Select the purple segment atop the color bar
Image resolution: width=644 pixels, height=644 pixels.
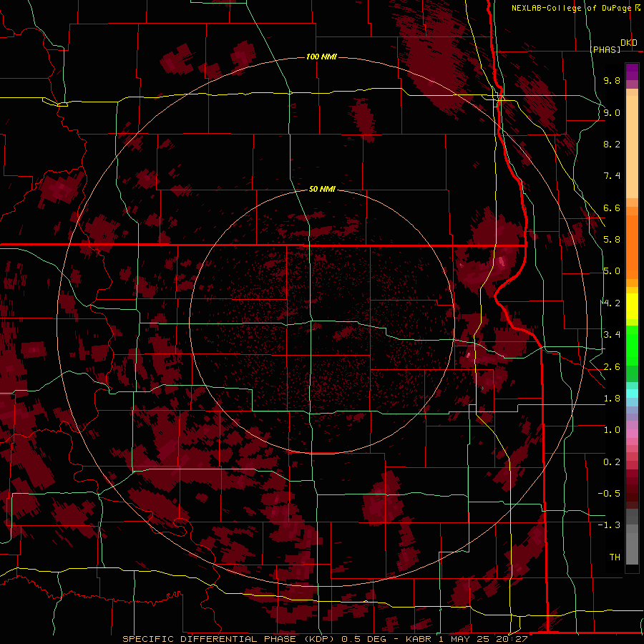tap(632, 72)
